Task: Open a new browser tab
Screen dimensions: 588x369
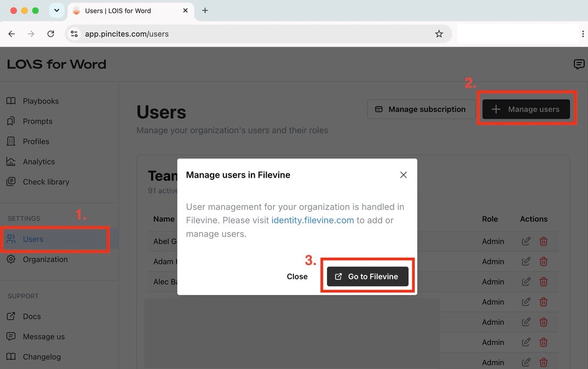Action: point(205,11)
